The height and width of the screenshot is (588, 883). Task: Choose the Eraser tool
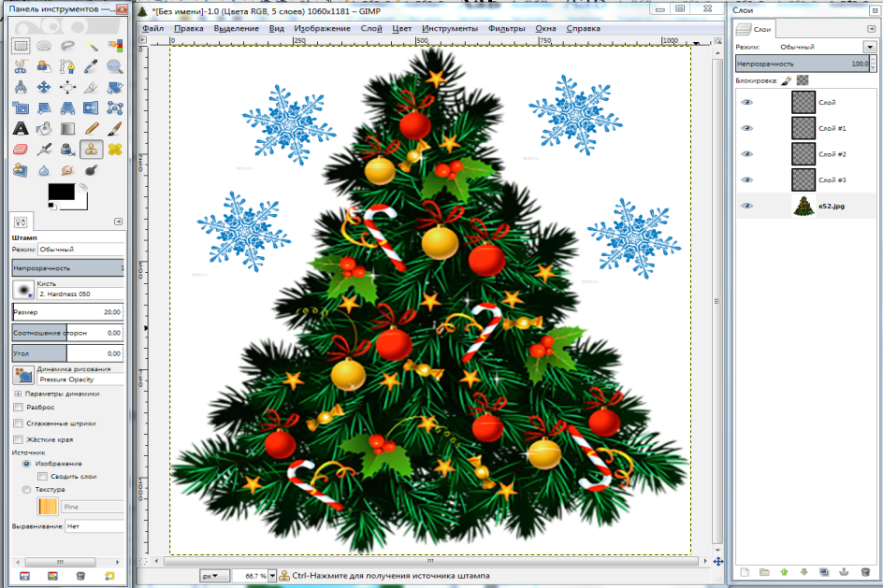point(20,149)
